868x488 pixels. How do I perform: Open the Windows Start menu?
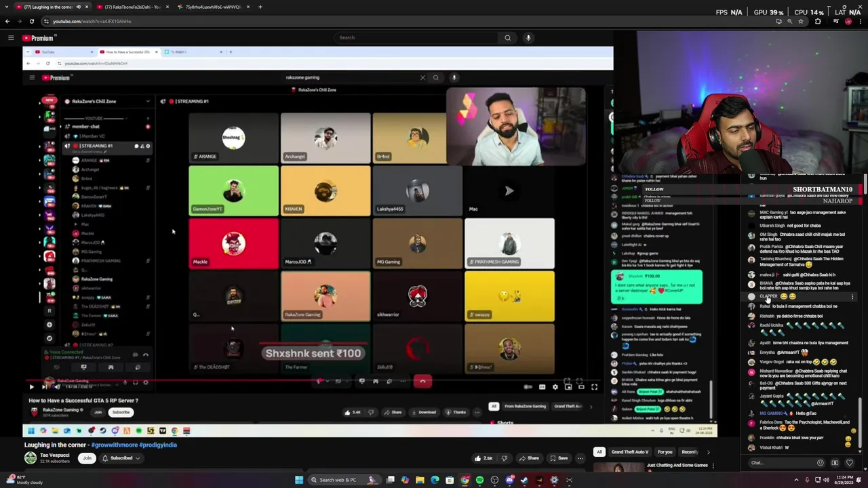(x=299, y=480)
